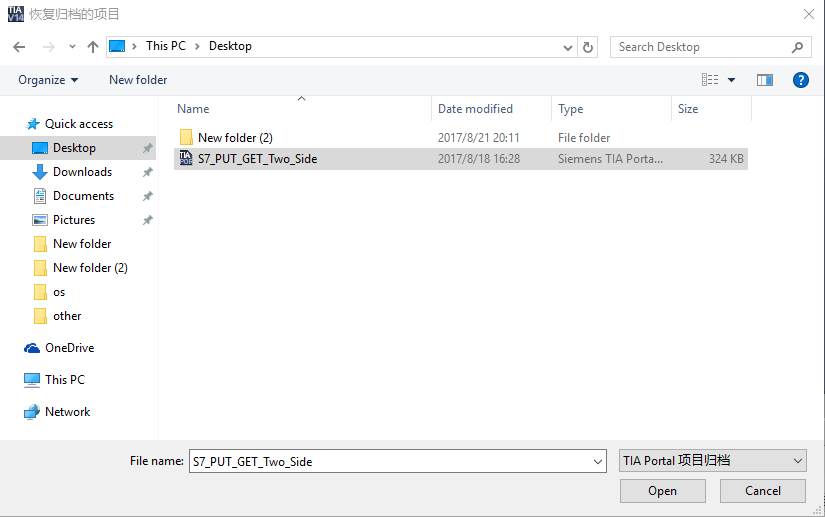Open the New folder (2) folder
The width and height of the screenshot is (825, 517).
coord(235,138)
